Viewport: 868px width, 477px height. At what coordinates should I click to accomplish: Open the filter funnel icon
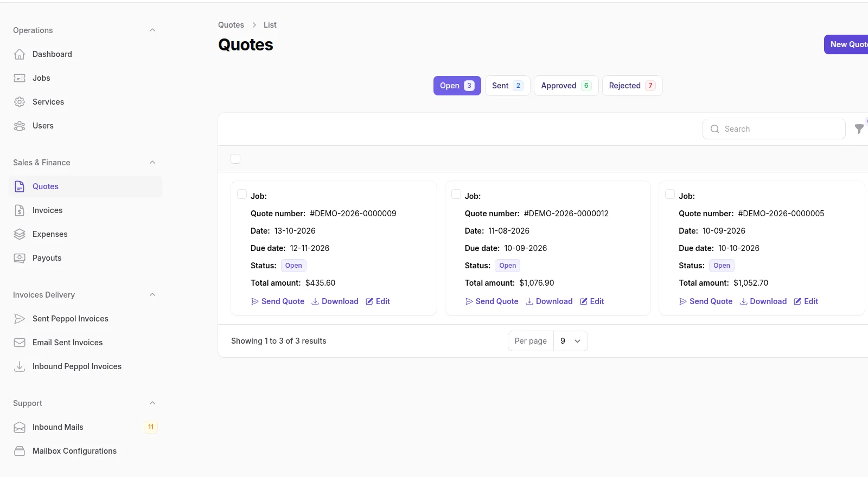859,129
